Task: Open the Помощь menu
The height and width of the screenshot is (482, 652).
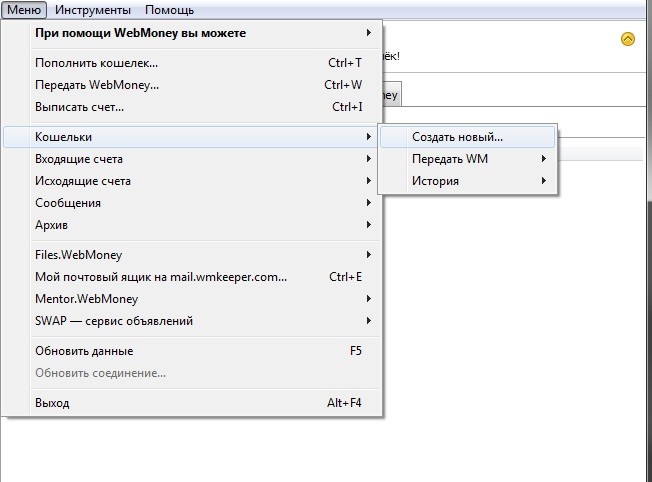Action: pos(169,10)
